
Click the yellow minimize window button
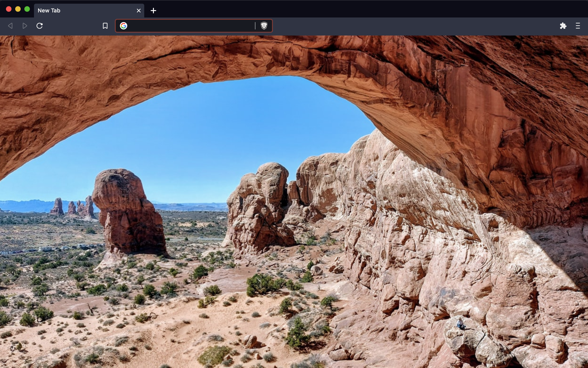pyautogui.click(x=18, y=9)
